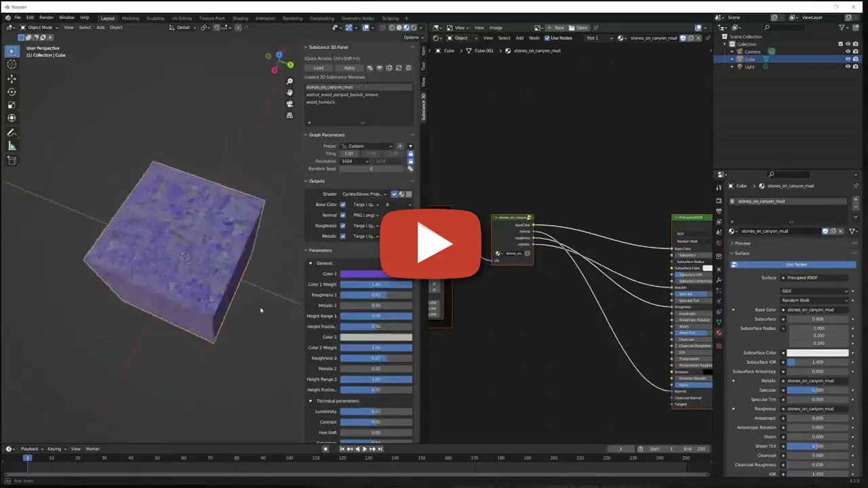Toggle the Metallic output checkbox
Viewport: 868px width, 488px height.
click(x=342, y=236)
